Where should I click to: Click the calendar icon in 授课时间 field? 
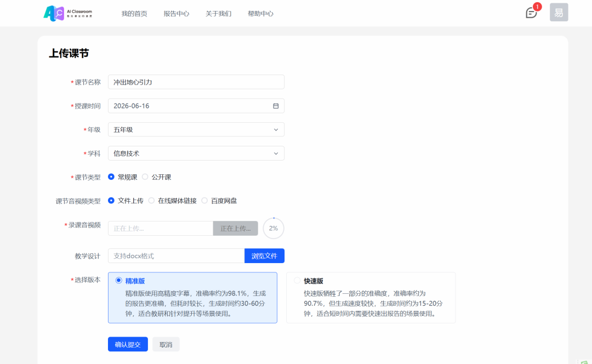(x=276, y=106)
